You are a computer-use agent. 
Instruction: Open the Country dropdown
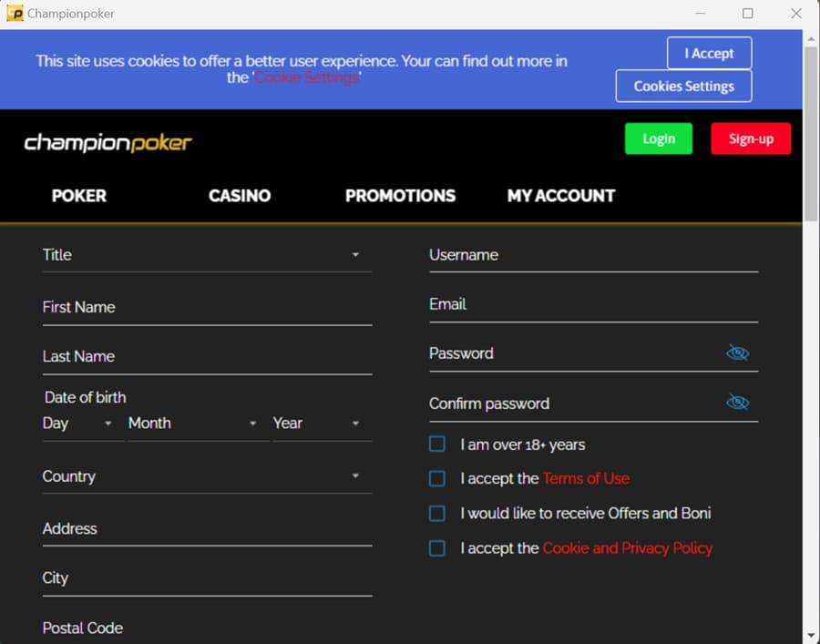click(355, 475)
